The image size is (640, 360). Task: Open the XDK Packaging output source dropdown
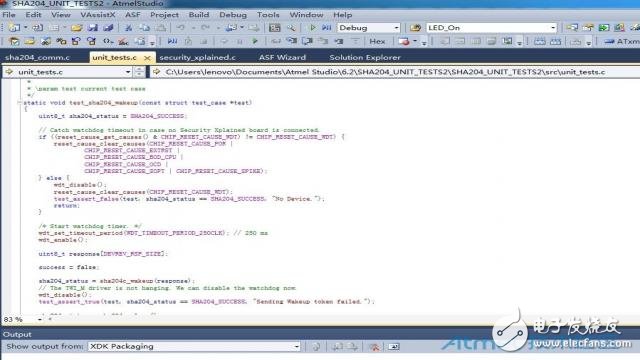click(x=296, y=347)
